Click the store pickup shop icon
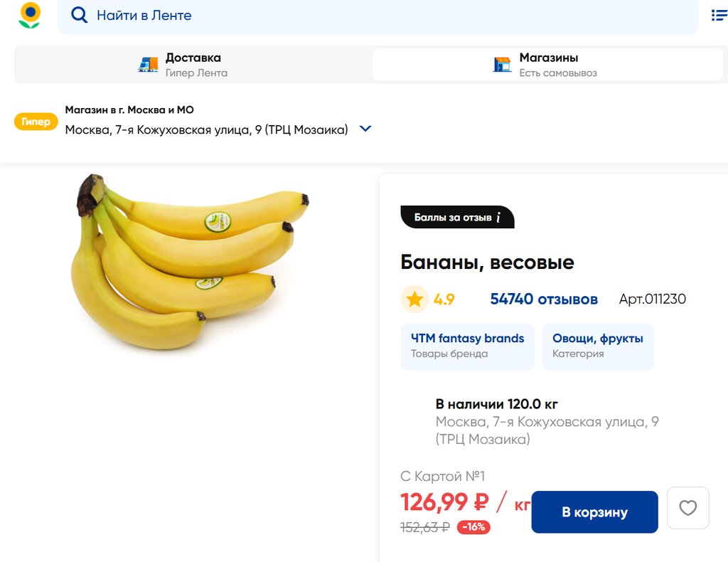The width and height of the screenshot is (728, 562). 502,65
